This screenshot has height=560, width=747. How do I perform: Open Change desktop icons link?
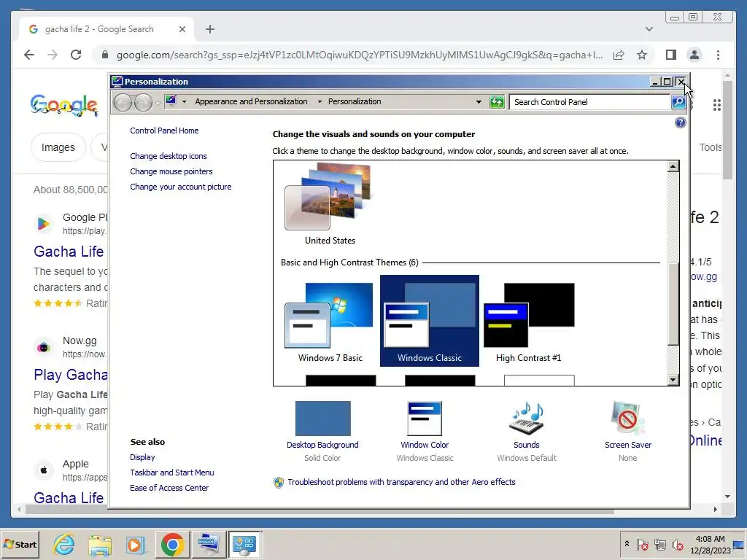pos(169,156)
